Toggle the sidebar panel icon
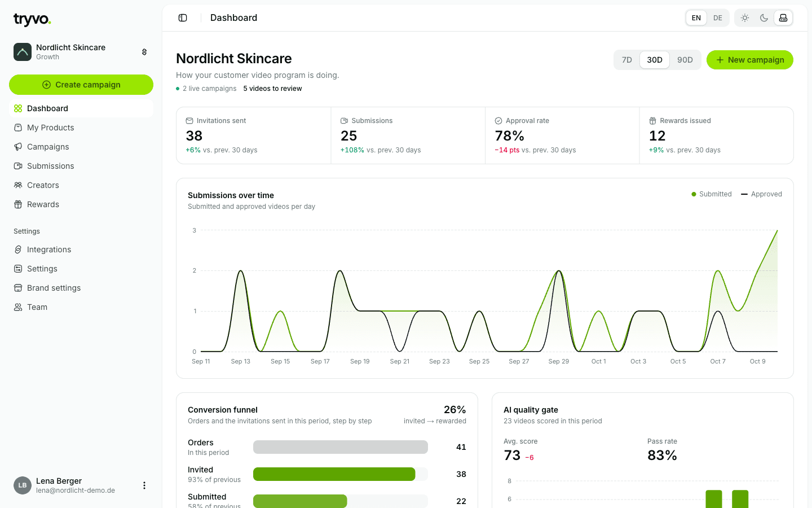Image resolution: width=812 pixels, height=508 pixels. (183, 18)
